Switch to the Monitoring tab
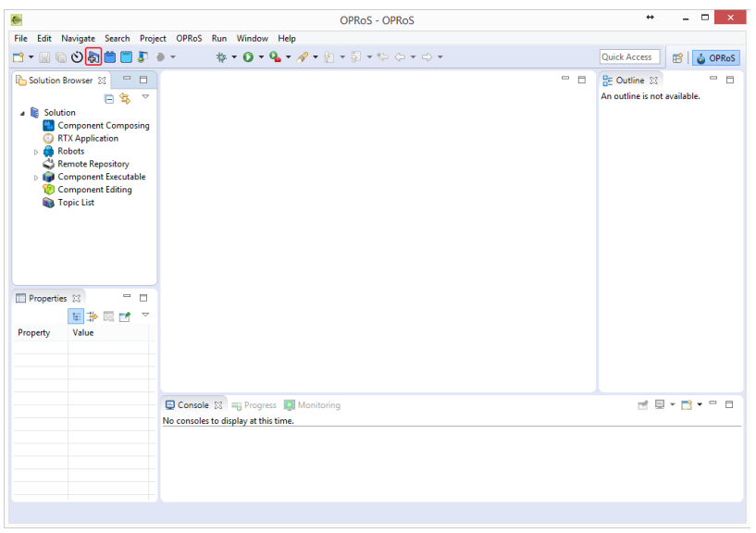756x533 pixels. click(313, 405)
